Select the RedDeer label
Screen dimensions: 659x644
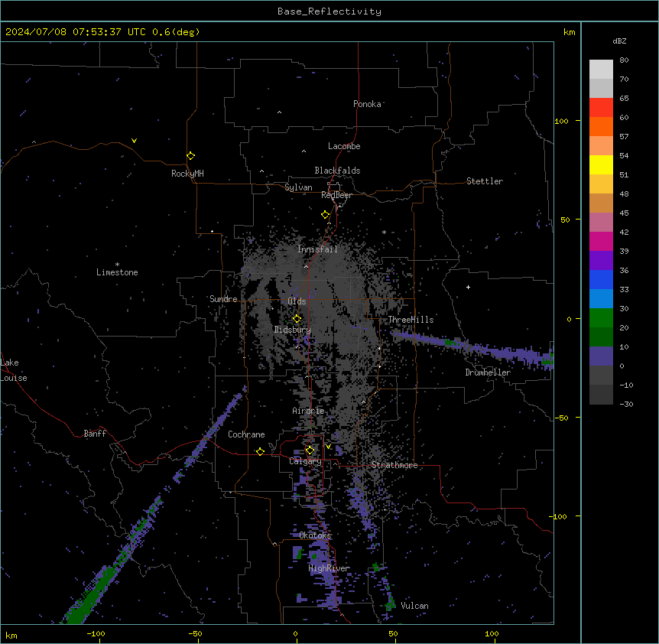pyautogui.click(x=336, y=195)
